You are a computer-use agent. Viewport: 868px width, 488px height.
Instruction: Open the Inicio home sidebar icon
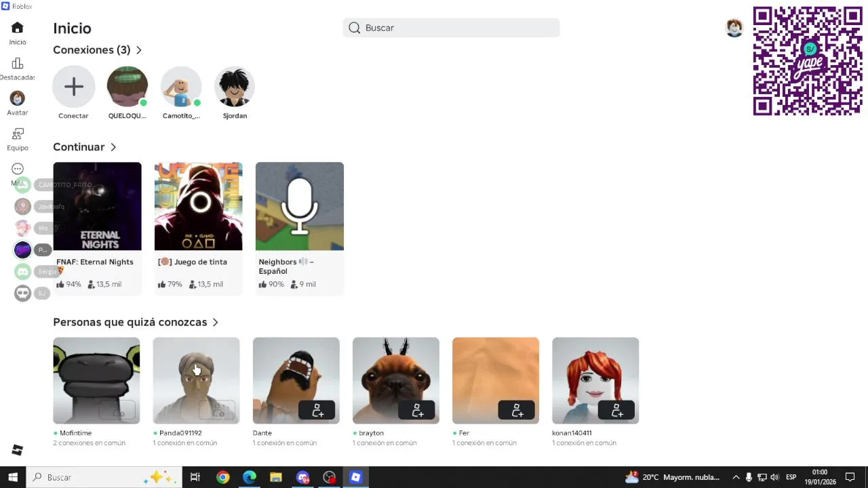(x=18, y=28)
